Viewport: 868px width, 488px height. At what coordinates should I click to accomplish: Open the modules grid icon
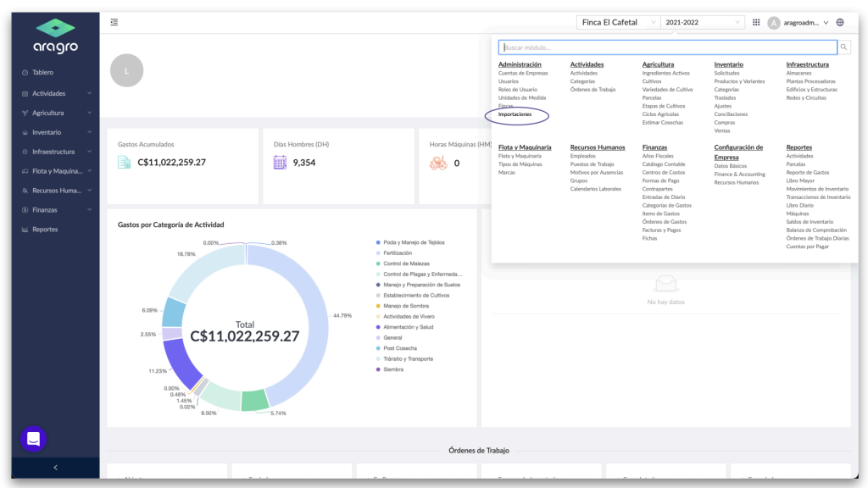point(756,22)
